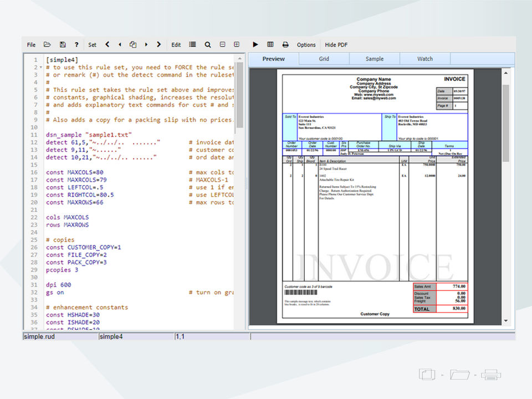
Task: Click the rows MAXROWS line
Action: pyautogui.click(x=68, y=224)
